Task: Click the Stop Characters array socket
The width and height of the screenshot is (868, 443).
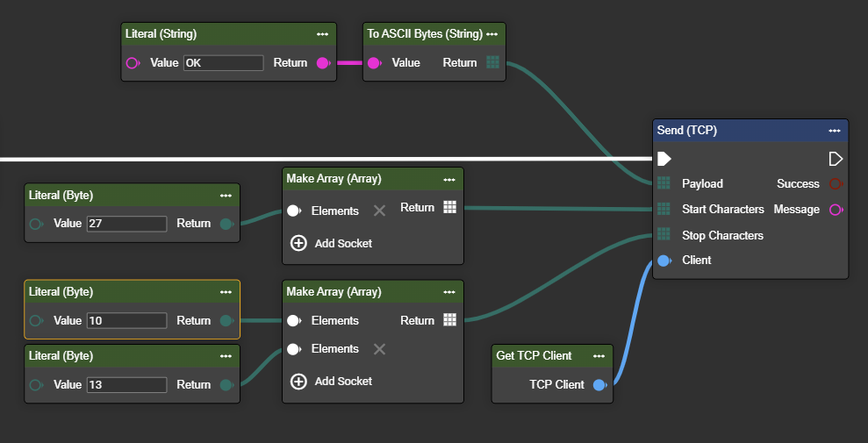Action: 664,235
